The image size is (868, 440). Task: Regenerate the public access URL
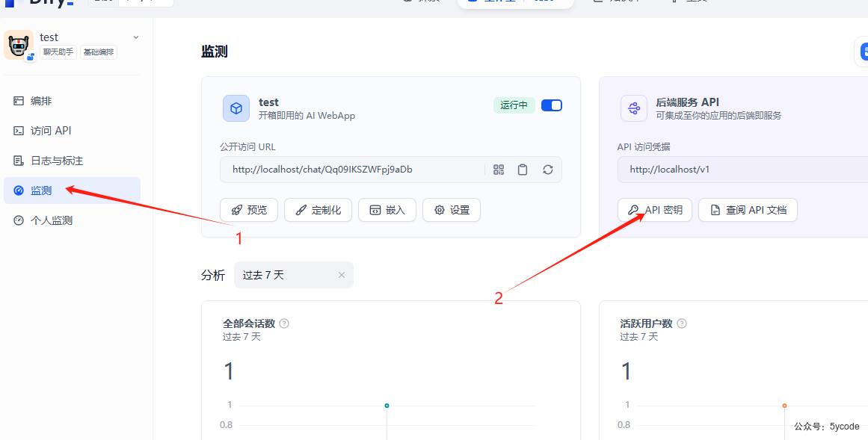(x=547, y=169)
